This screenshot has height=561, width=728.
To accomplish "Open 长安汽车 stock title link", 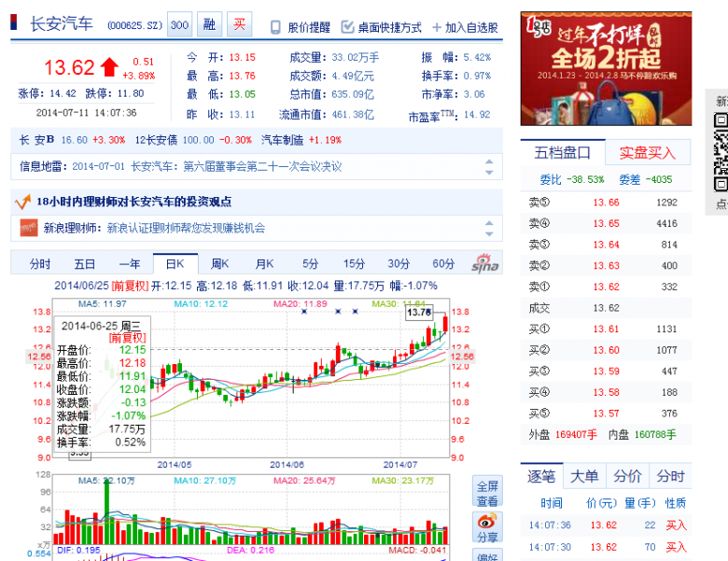I will (x=62, y=23).
